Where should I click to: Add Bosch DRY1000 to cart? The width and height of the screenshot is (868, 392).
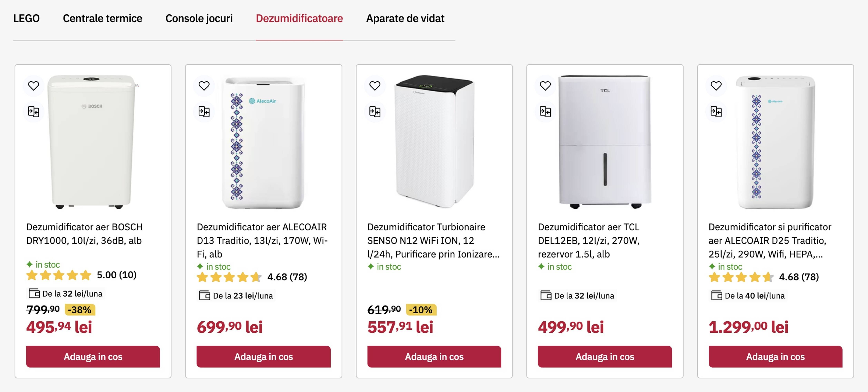click(x=93, y=357)
